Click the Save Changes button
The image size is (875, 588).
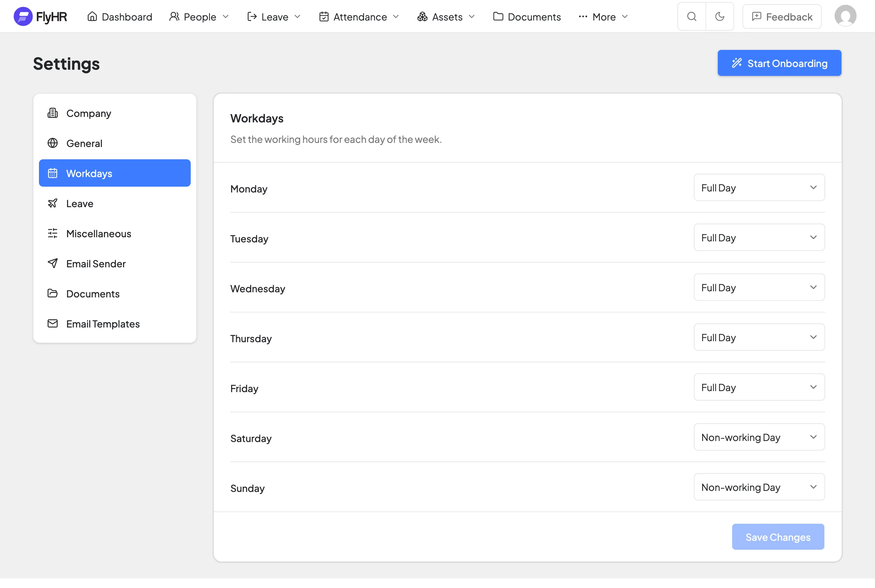coord(778,537)
